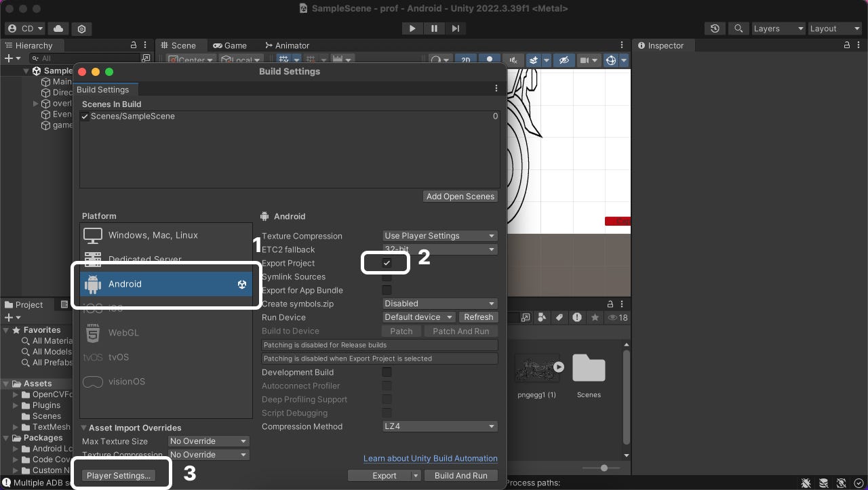Open the Unity cloud services icon
This screenshot has width=868, height=490.
click(x=58, y=28)
